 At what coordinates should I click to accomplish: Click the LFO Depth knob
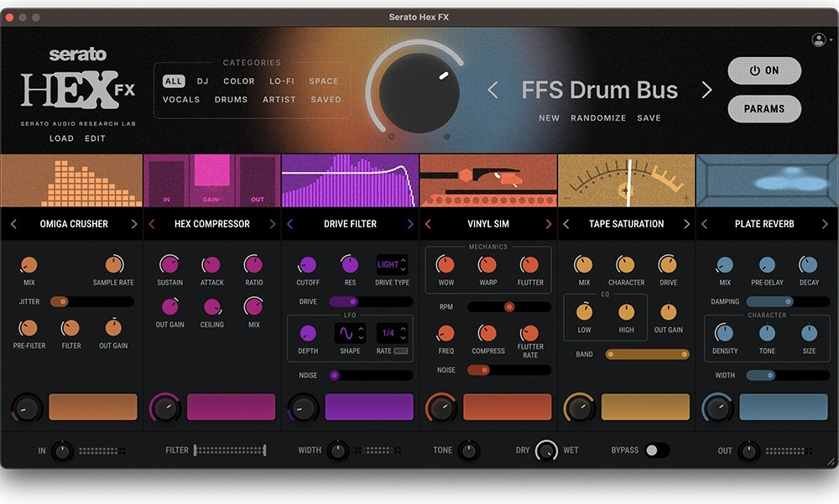tap(308, 333)
